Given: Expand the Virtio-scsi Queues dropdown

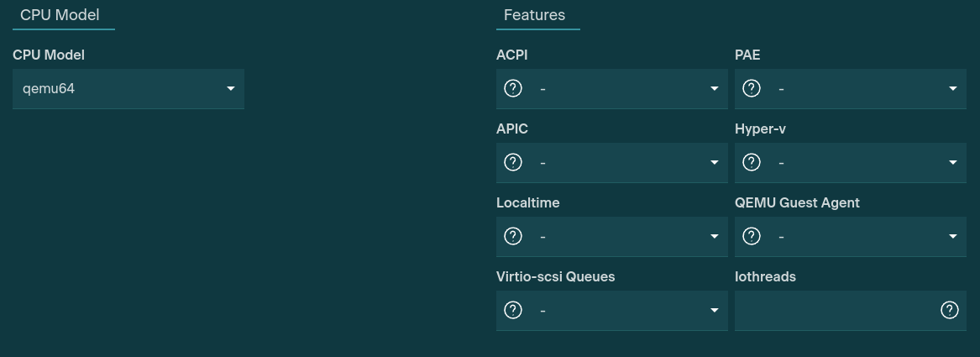Looking at the screenshot, I should [715, 310].
